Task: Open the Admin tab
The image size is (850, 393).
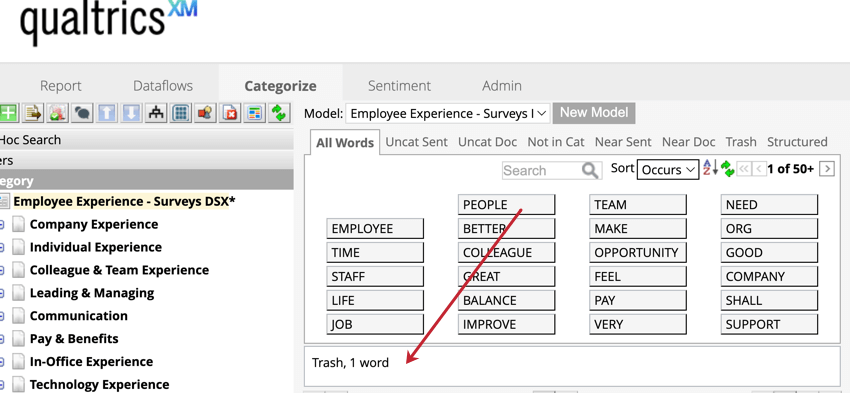Action: pos(502,86)
